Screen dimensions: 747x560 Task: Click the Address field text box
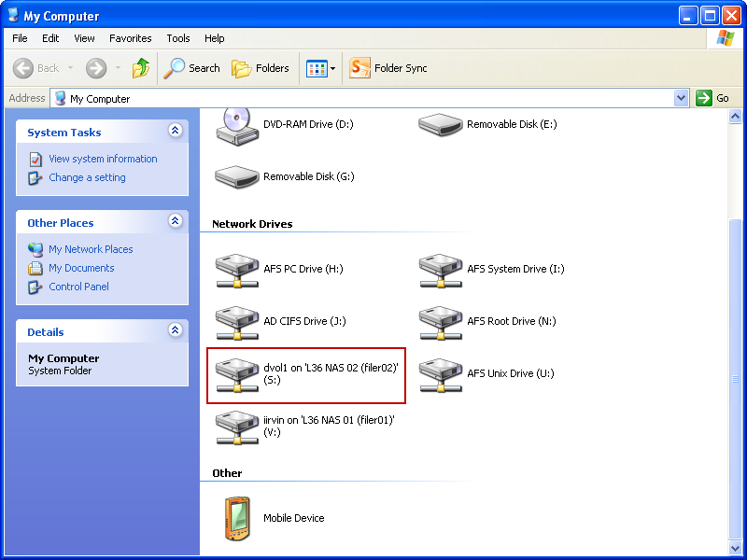362,99
